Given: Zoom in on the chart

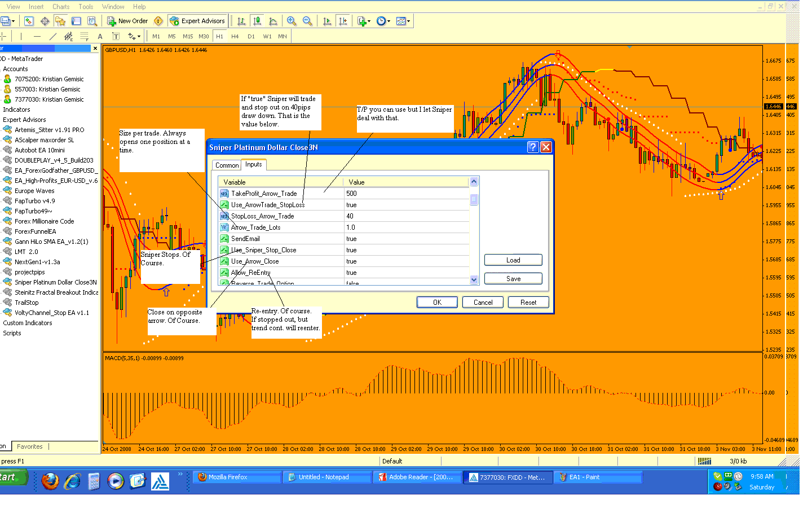Looking at the screenshot, I should pos(292,21).
